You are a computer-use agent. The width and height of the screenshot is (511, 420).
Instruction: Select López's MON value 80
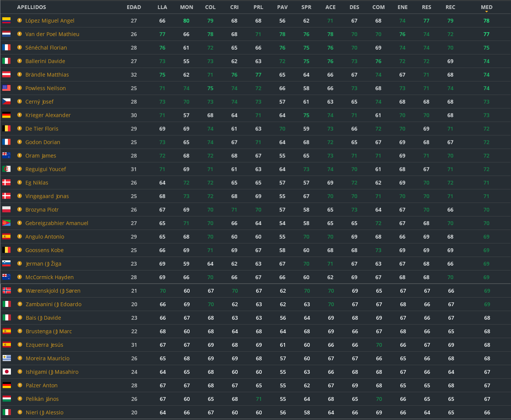[186, 21]
